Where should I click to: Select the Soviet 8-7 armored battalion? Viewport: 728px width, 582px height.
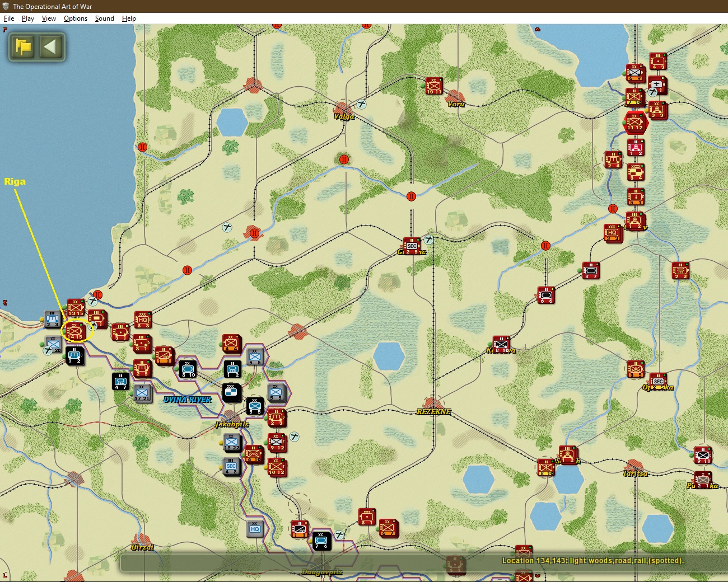pos(591,271)
